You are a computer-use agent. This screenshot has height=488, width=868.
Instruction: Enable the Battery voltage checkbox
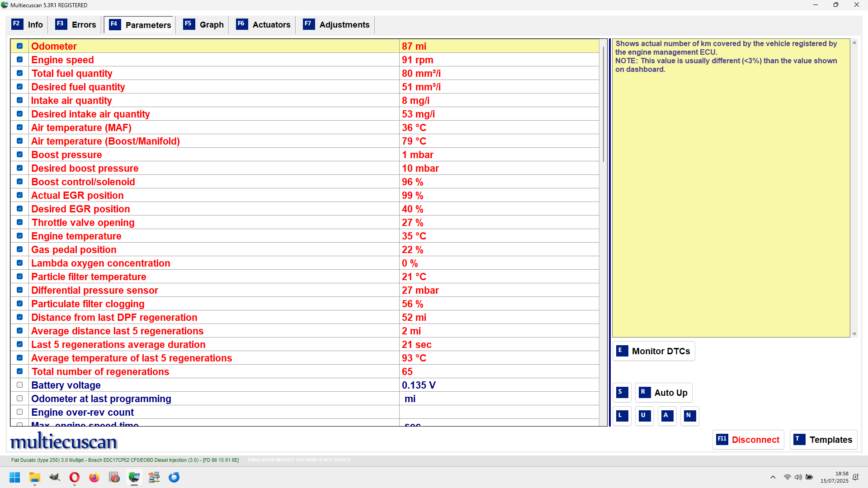(x=19, y=385)
